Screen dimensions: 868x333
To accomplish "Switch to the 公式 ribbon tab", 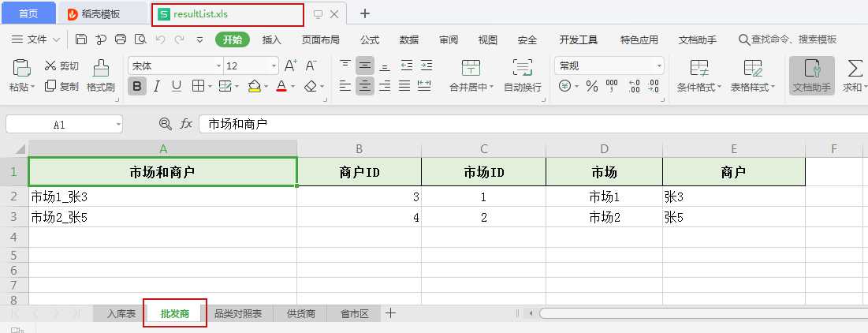I will [x=370, y=40].
